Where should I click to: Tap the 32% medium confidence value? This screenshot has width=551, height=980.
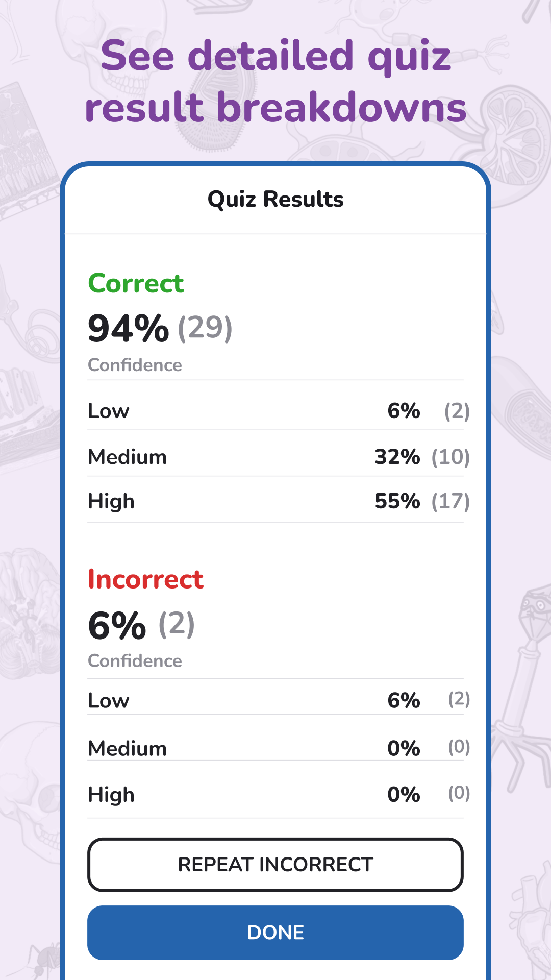tap(397, 457)
